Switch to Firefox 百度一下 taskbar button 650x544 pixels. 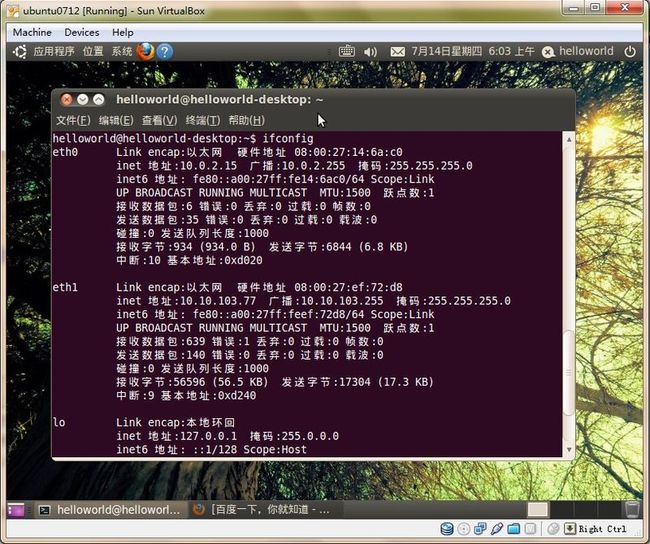coord(264,510)
